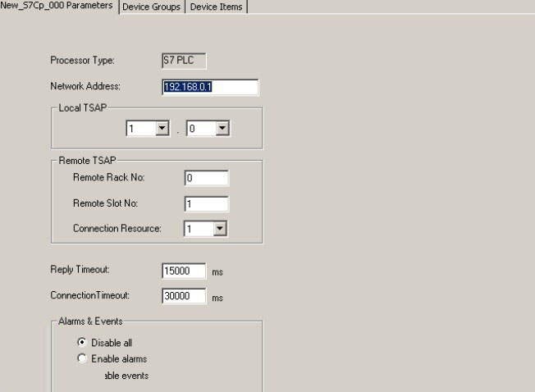Image resolution: width=535 pixels, height=392 pixels.
Task: Switch to the Device Items tab
Action: click(217, 7)
